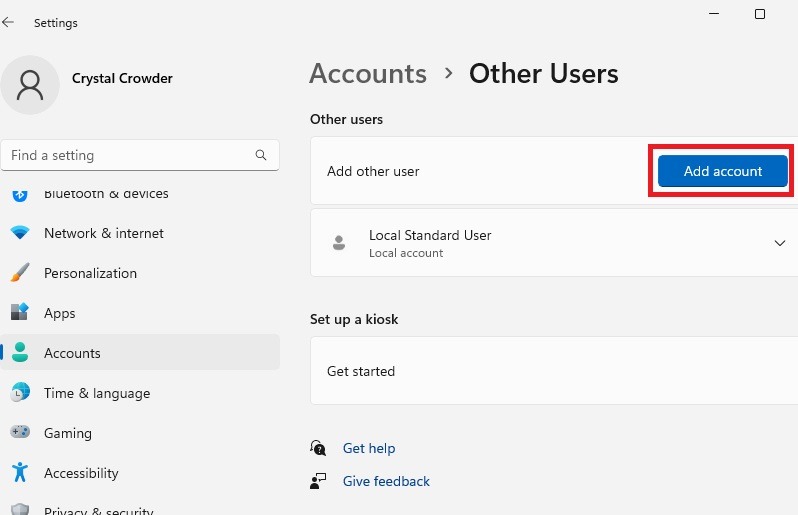Click the Bluetooth & devices icon
This screenshot has width=798, height=515.
coord(20,195)
